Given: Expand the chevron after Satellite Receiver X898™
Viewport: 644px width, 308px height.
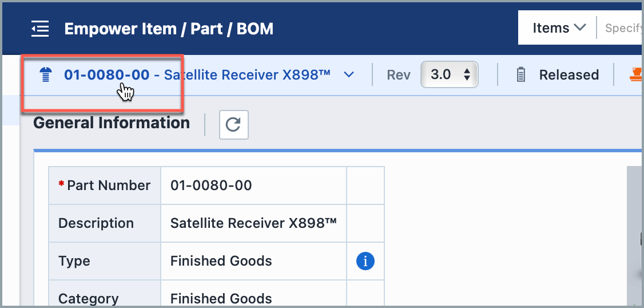Looking at the screenshot, I should coord(348,75).
